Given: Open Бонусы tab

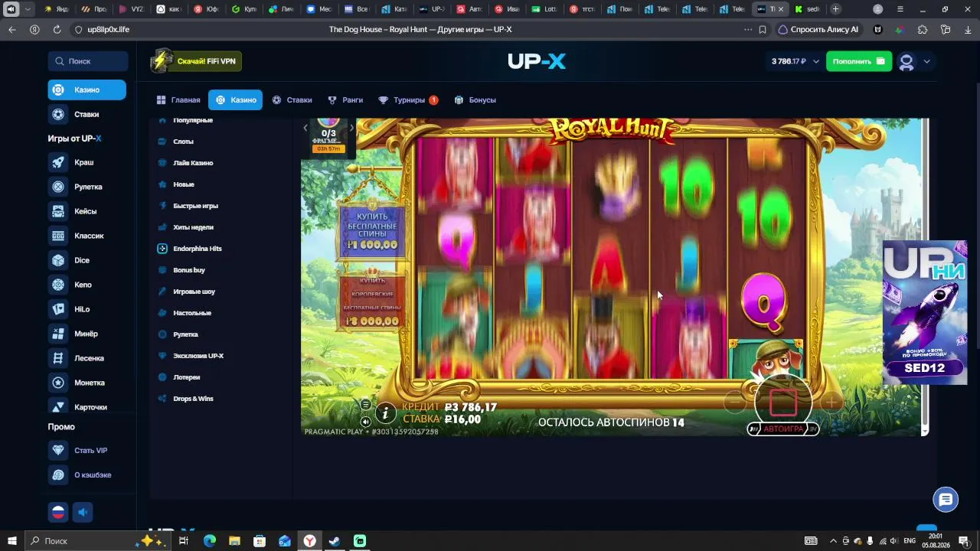Looking at the screenshot, I should 475,100.
